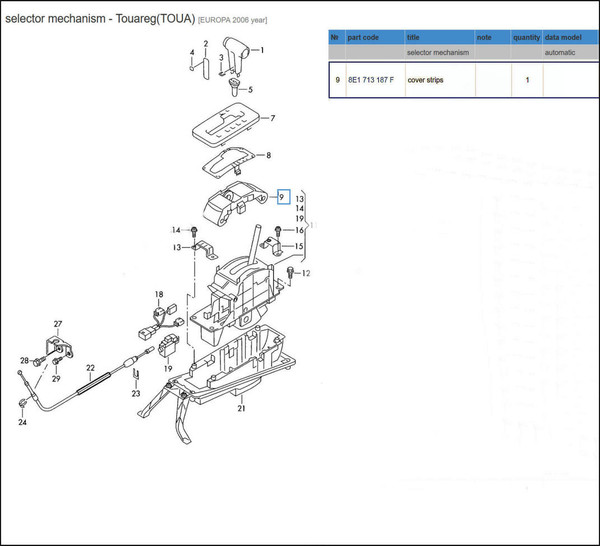This screenshot has width=600, height=546.
Task: Click the 'Nr' column header
Action: tap(337, 38)
